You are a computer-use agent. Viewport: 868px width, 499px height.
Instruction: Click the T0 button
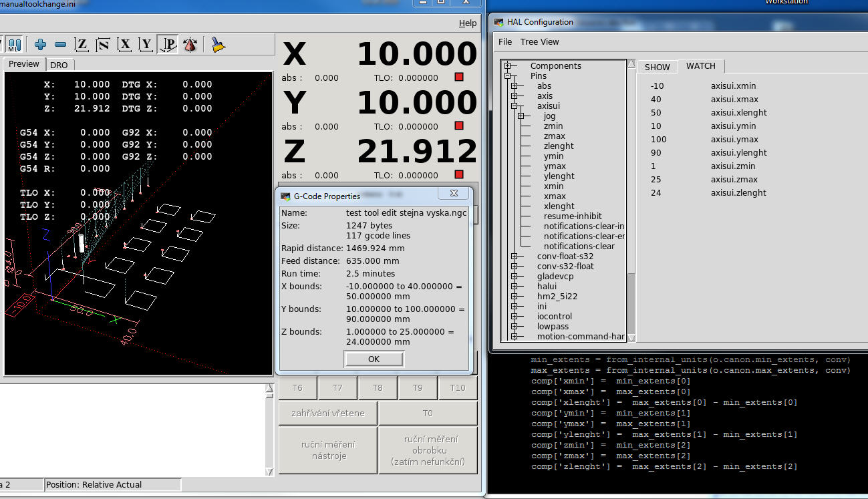tap(428, 413)
